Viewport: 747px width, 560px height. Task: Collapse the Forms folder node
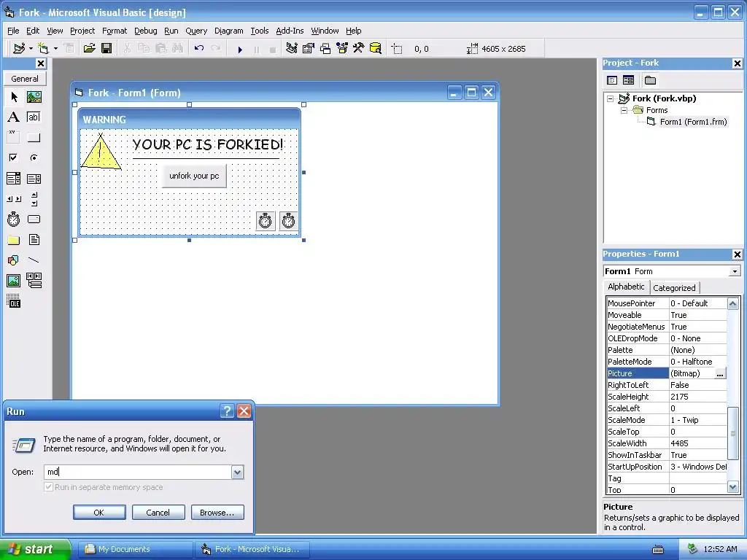[x=624, y=110]
